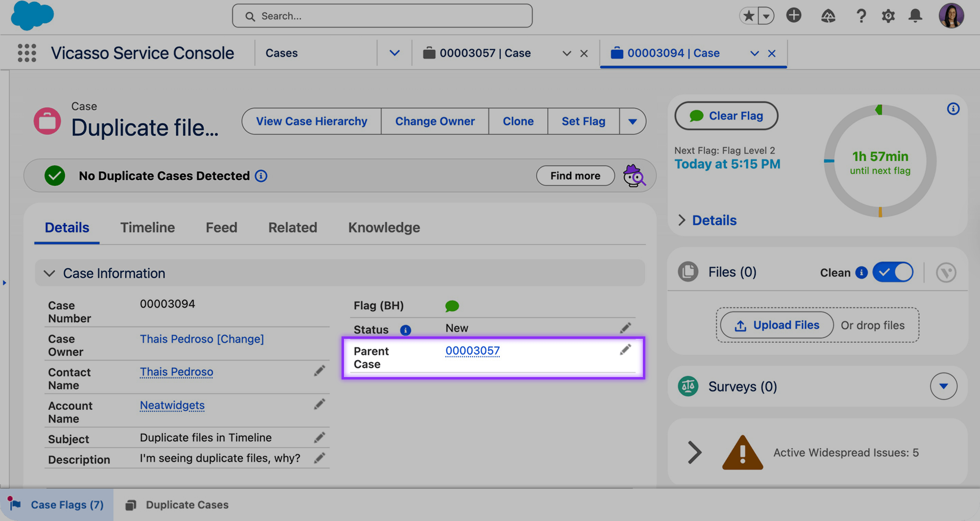Click the Files panel icon
Image resolution: width=980 pixels, height=521 pixels.
[688, 272]
